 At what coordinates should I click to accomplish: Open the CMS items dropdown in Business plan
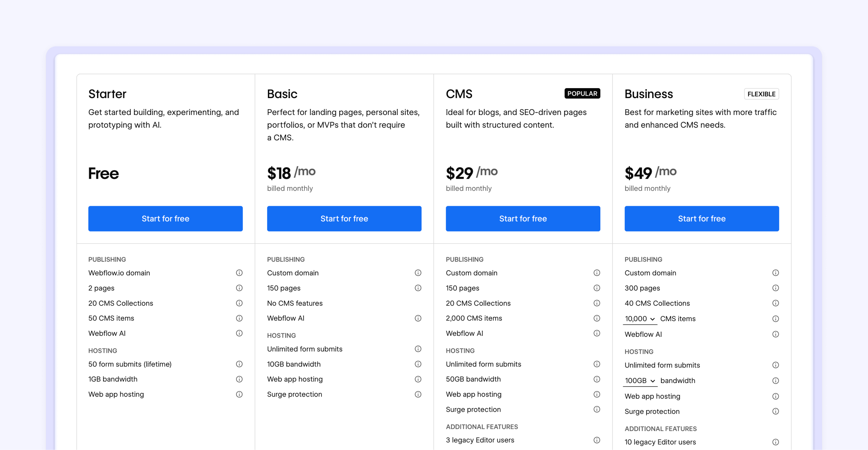(x=640, y=318)
